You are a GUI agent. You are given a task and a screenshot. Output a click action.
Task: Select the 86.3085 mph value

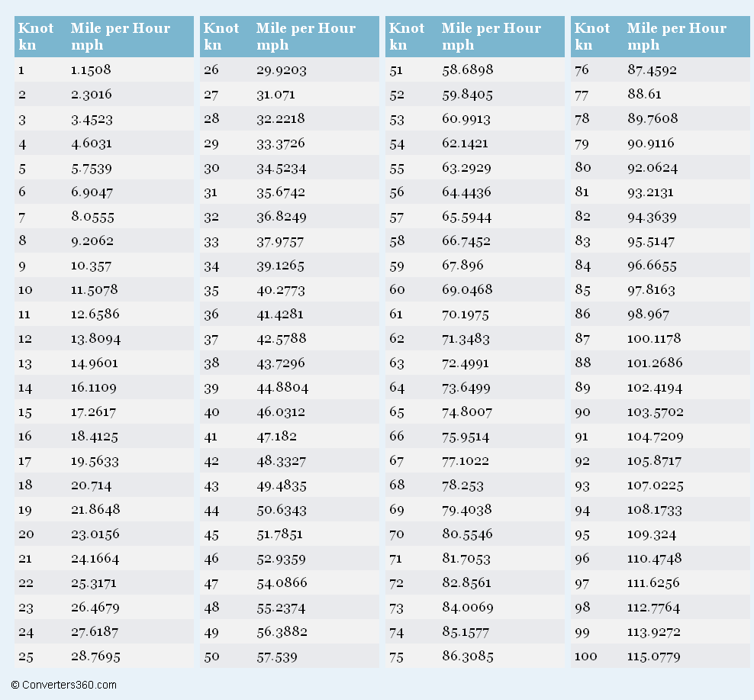pos(467,656)
